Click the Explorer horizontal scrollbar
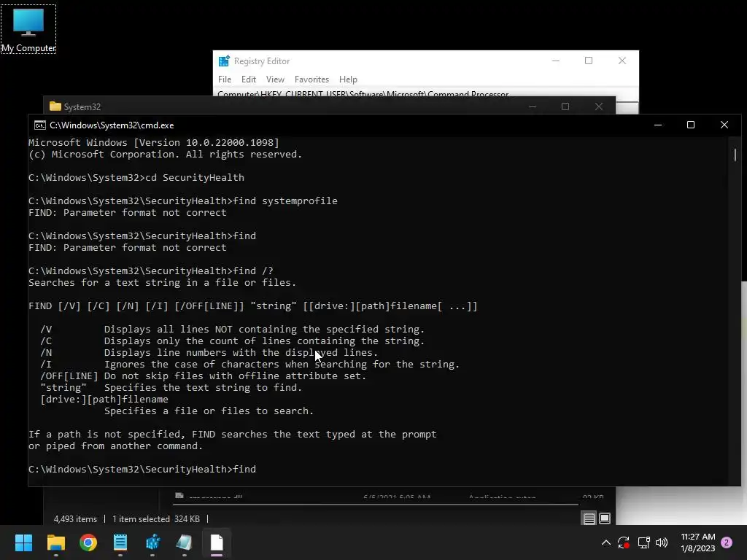This screenshot has width=747, height=560. point(376,504)
